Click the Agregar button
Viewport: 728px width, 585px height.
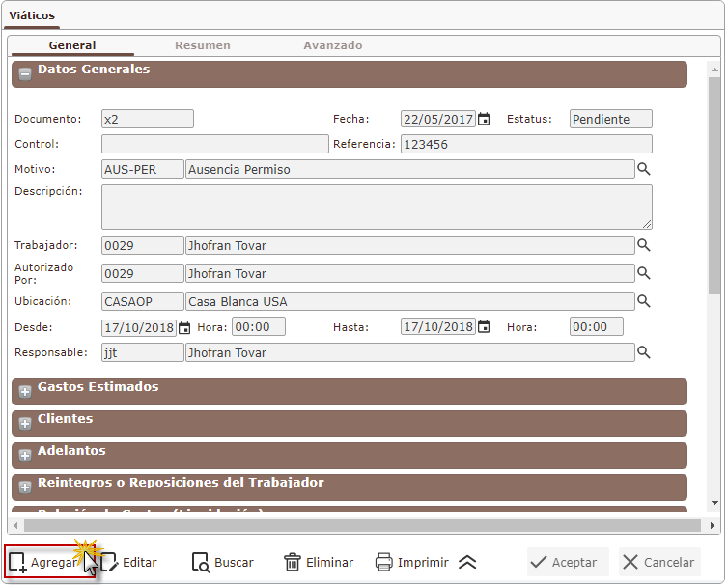click(x=50, y=562)
